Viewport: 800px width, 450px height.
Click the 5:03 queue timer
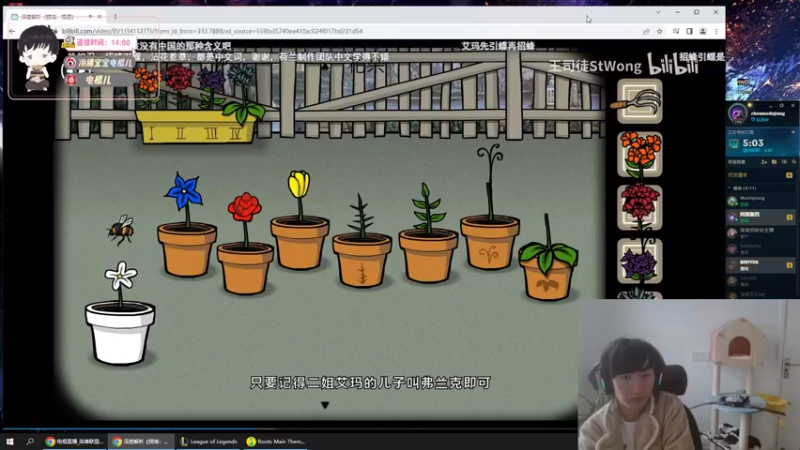click(753, 143)
